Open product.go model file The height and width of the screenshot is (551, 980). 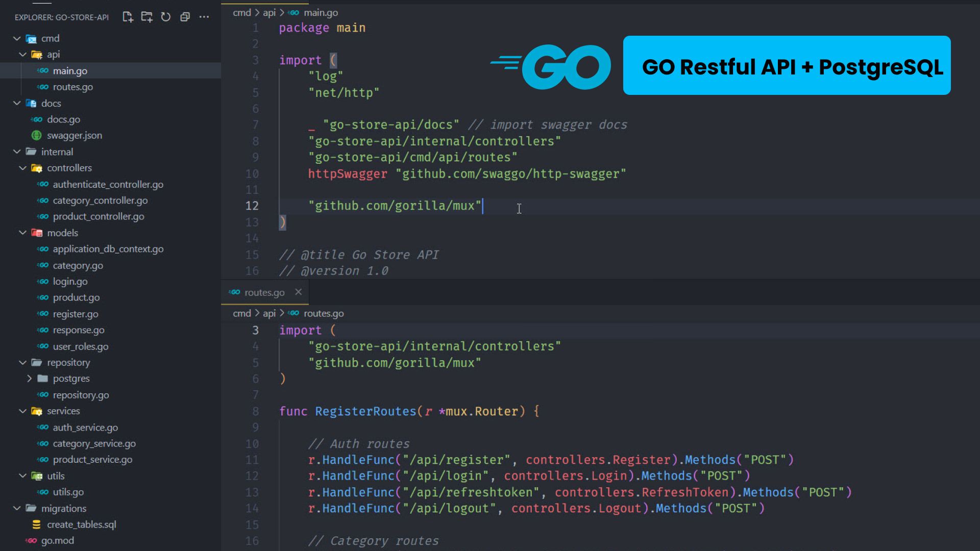76,297
